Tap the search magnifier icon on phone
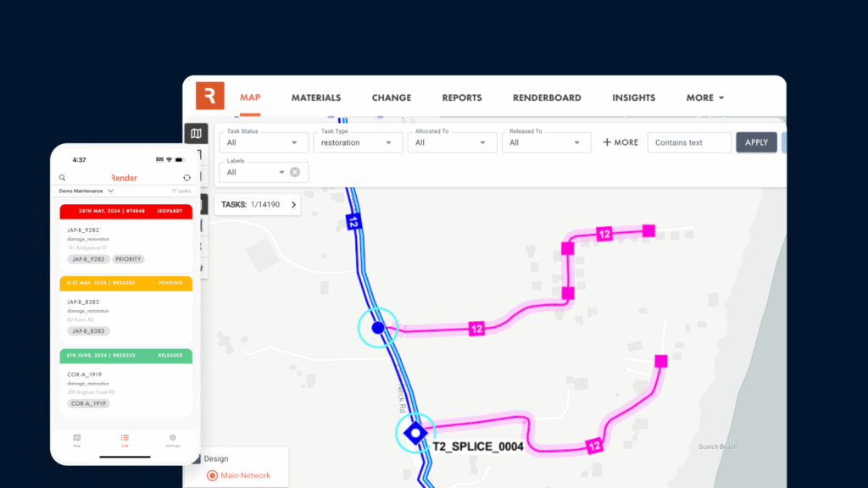The width and height of the screenshot is (868, 488). click(63, 178)
